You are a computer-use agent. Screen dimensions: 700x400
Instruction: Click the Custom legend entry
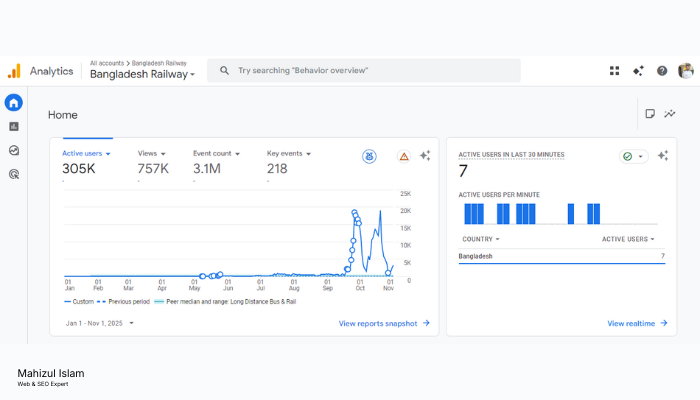coord(79,302)
